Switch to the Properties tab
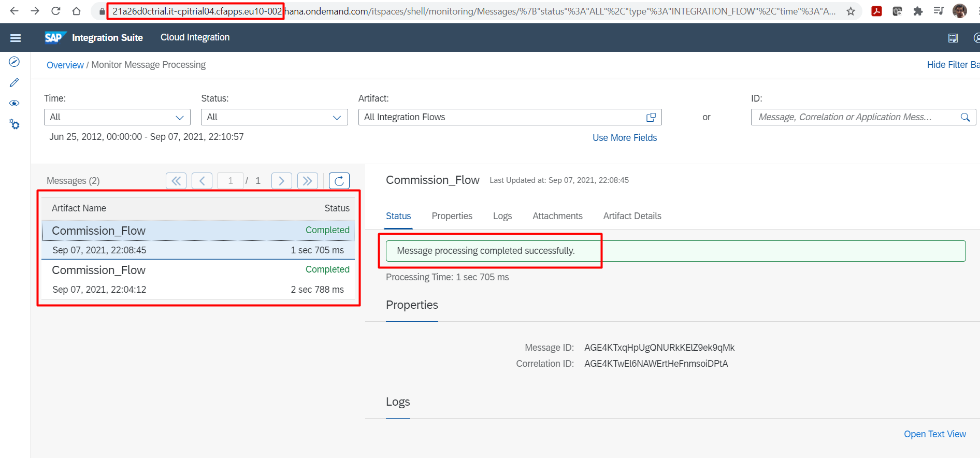 click(452, 216)
